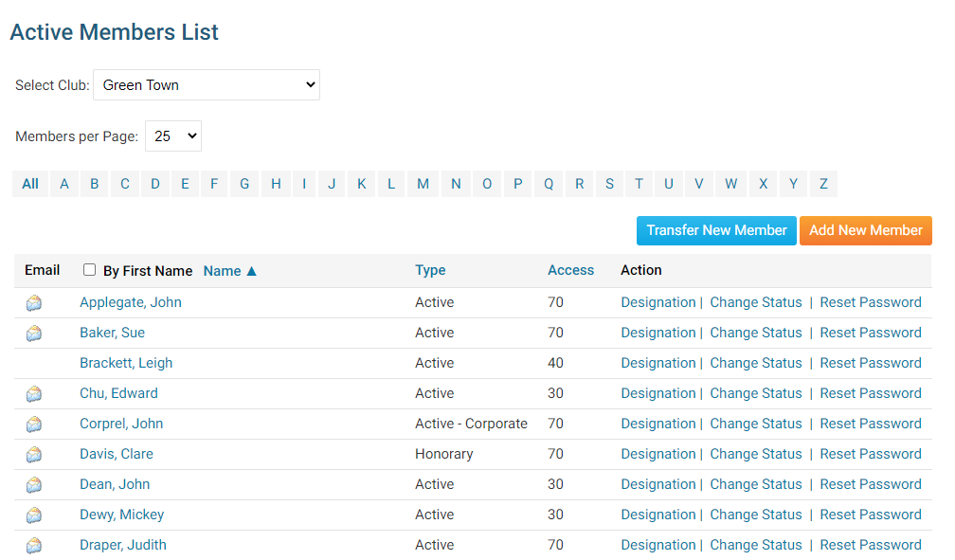Click email envelope beside John Dean
This screenshot has height=560, width=955.
(x=34, y=485)
